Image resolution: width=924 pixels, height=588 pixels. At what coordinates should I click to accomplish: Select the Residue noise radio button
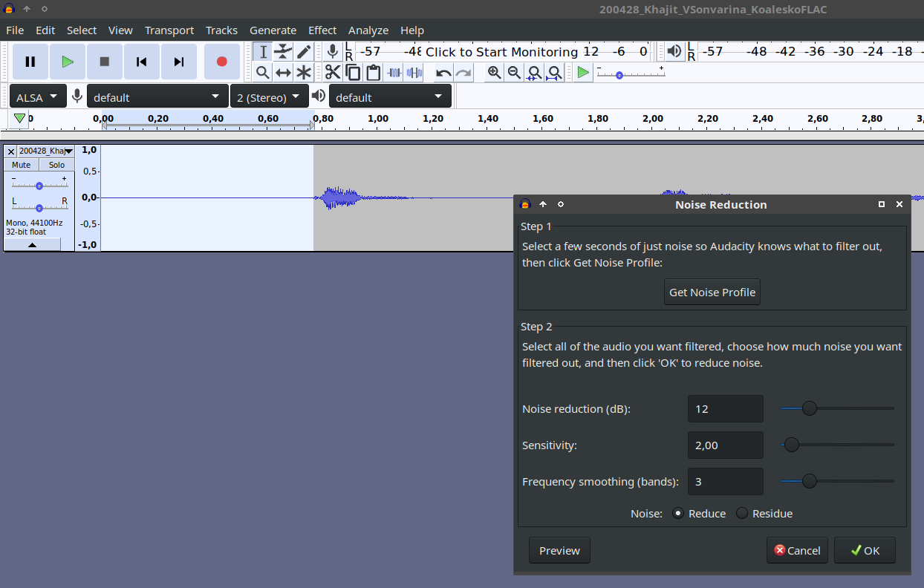click(x=742, y=513)
